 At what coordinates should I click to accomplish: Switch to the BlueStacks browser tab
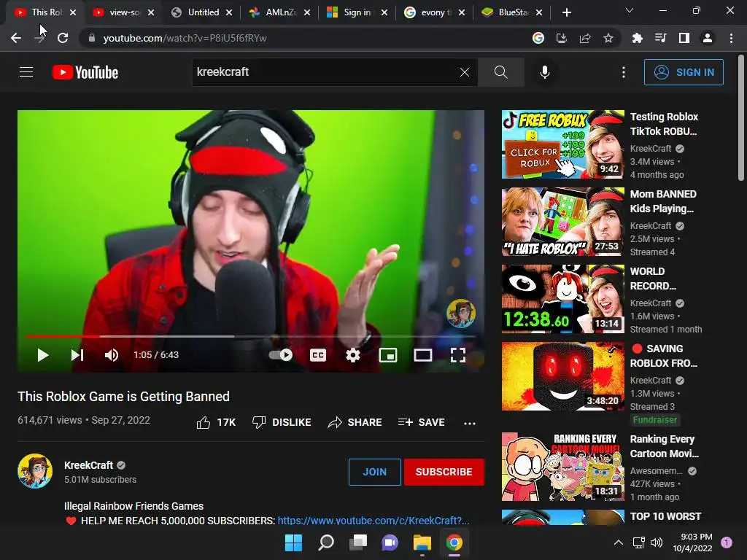tap(511, 12)
